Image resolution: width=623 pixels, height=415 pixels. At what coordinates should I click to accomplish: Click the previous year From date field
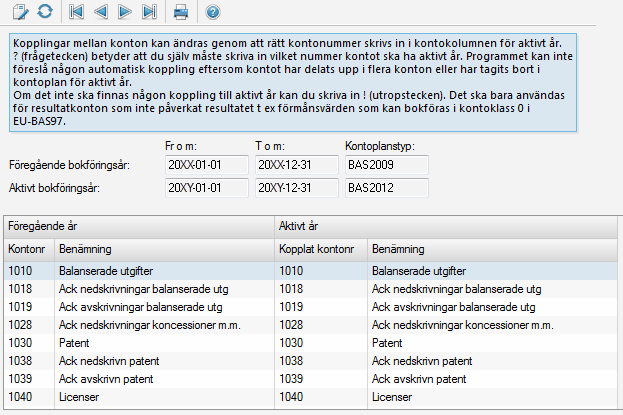pos(207,164)
